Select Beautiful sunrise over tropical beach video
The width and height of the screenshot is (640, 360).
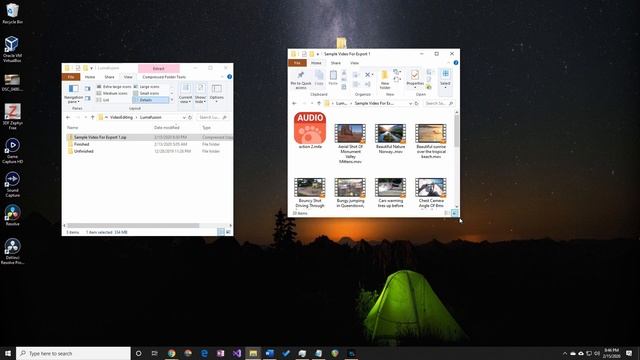(431, 141)
